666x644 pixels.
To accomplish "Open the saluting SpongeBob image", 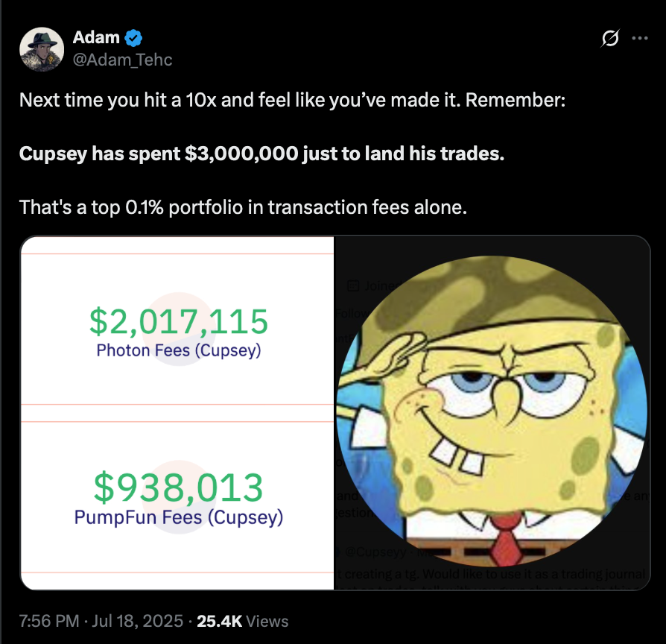I will tap(492, 414).
